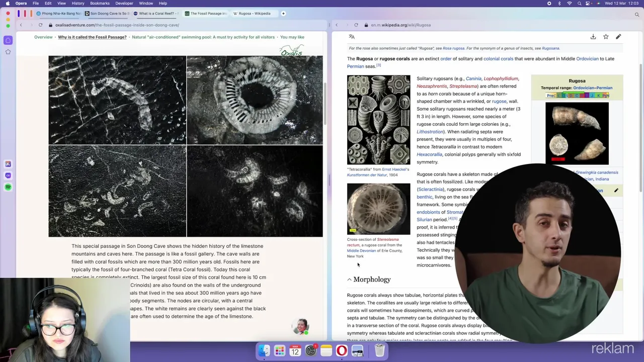
Task: Open the File menu
Action: click(x=36, y=4)
